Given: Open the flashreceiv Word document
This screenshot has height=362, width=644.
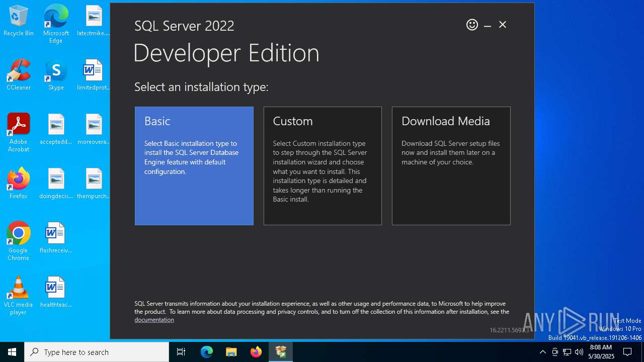Looking at the screenshot, I should pyautogui.click(x=56, y=238).
